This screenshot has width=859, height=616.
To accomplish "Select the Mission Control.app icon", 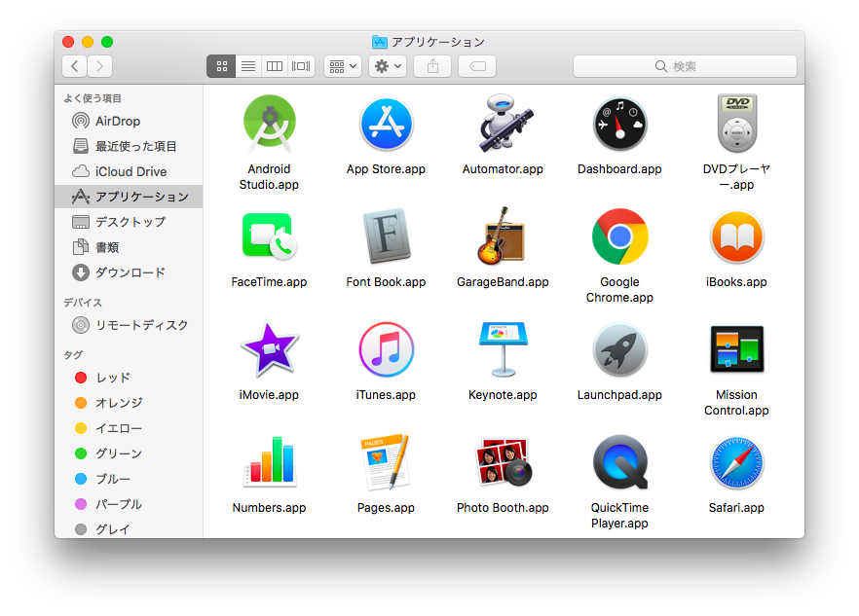I will coord(737,349).
